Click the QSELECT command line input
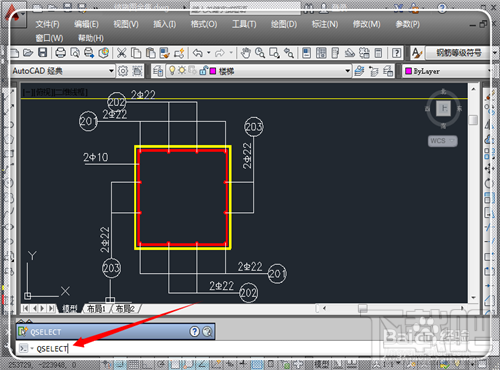 193,349
